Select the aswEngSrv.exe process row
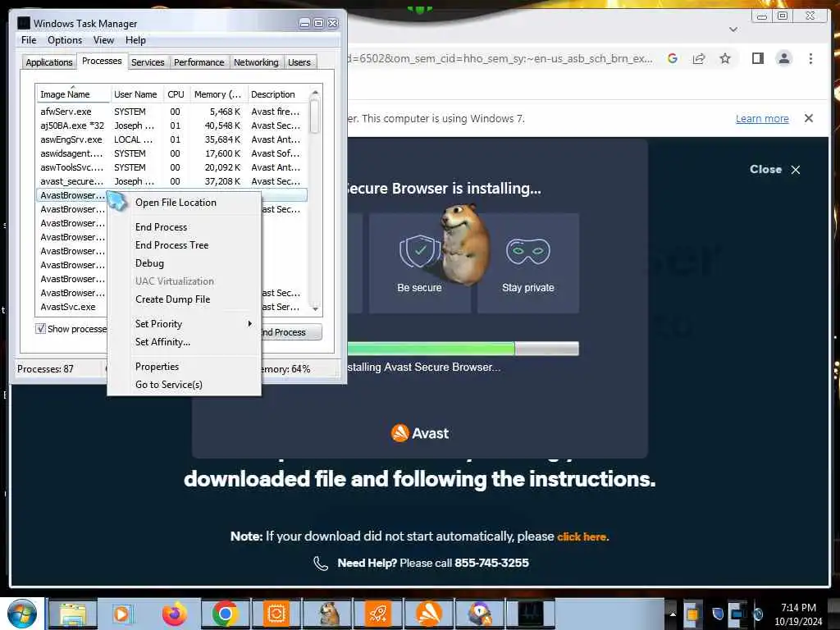 [x=172, y=139]
